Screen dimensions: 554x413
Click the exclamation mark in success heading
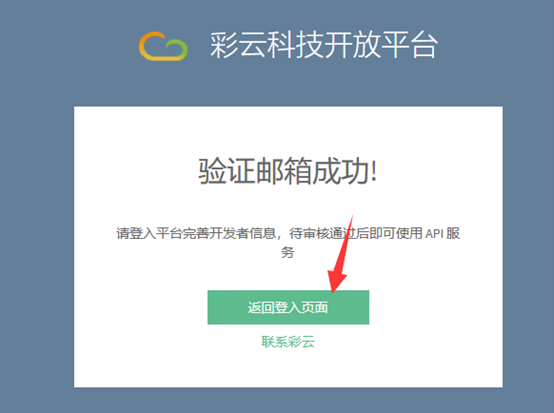[x=374, y=171]
